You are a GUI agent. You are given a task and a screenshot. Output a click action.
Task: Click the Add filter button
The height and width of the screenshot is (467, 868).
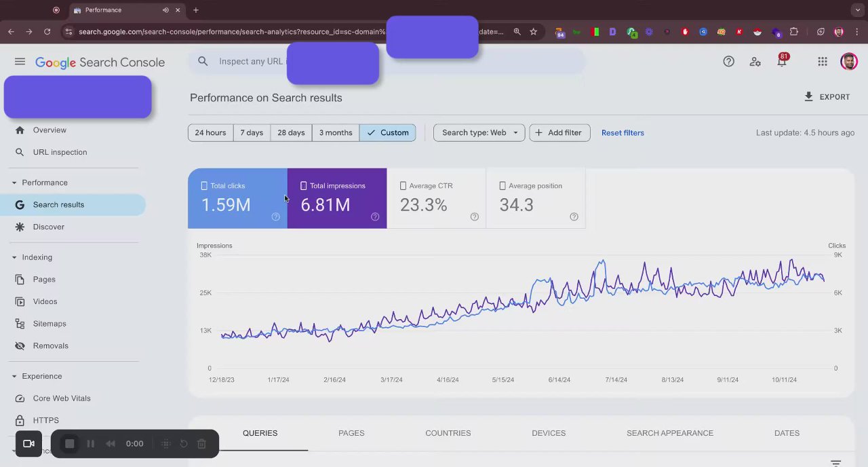click(x=559, y=133)
